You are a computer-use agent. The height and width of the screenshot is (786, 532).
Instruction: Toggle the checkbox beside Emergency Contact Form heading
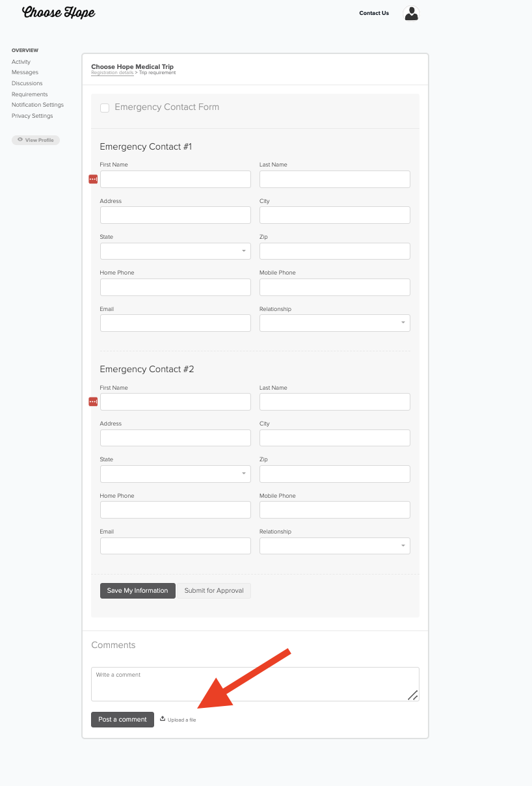[x=105, y=107]
